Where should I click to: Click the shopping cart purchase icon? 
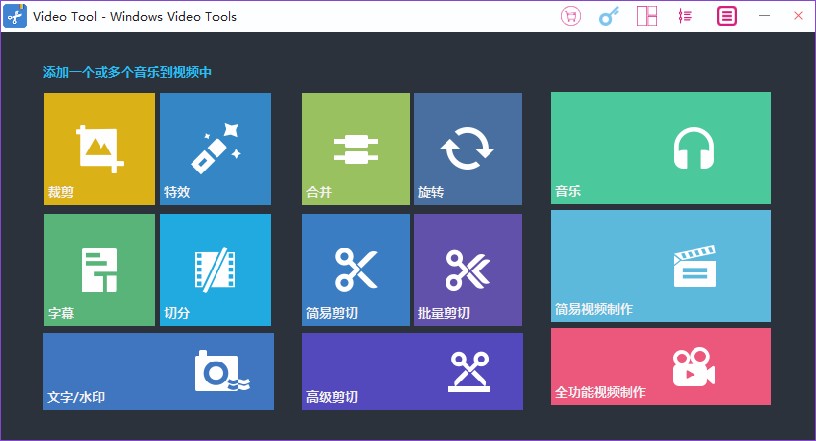point(570,16)
